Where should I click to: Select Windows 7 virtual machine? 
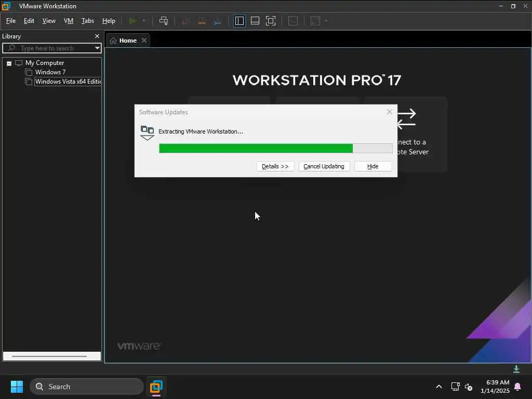50,72
